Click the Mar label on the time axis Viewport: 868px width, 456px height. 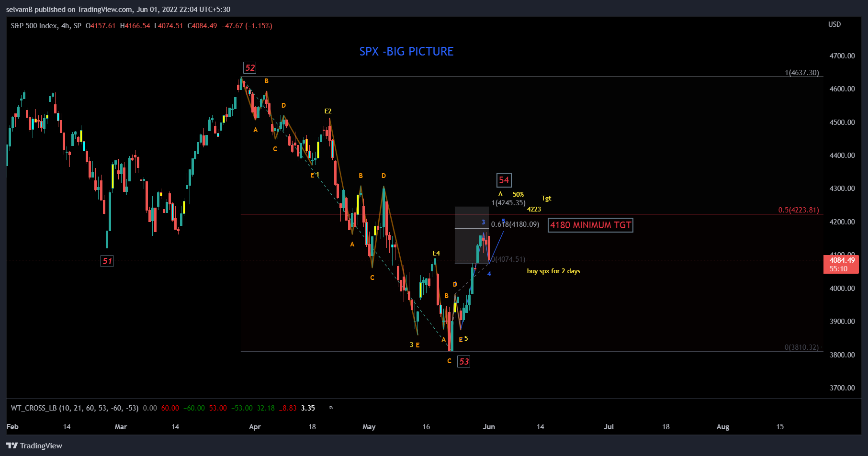coord(121,427)
